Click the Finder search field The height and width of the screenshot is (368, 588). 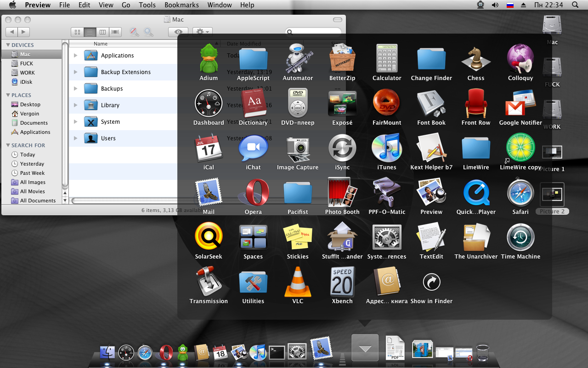[314, 32]
